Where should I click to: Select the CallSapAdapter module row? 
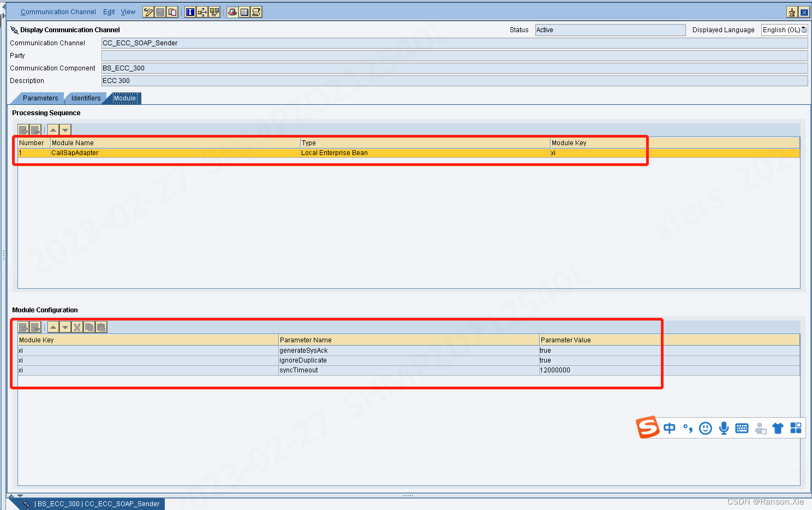(x=74, y=153)
